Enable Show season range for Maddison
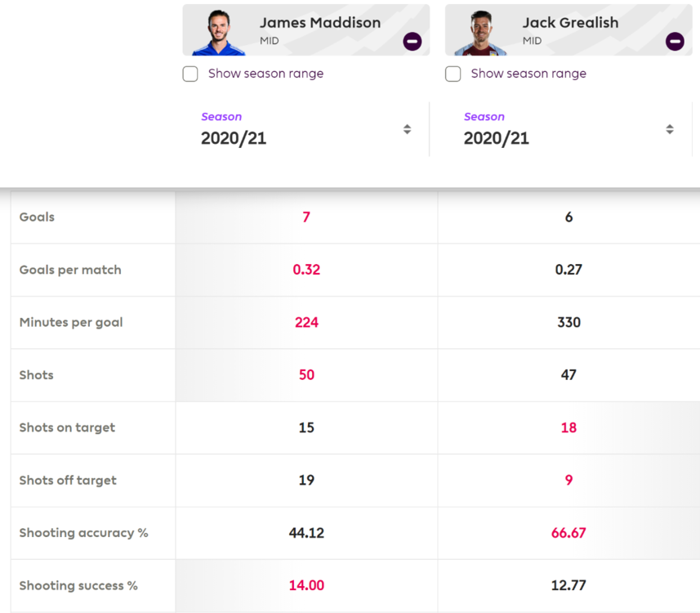Screen dimensions: 700x613 (190, 74)
